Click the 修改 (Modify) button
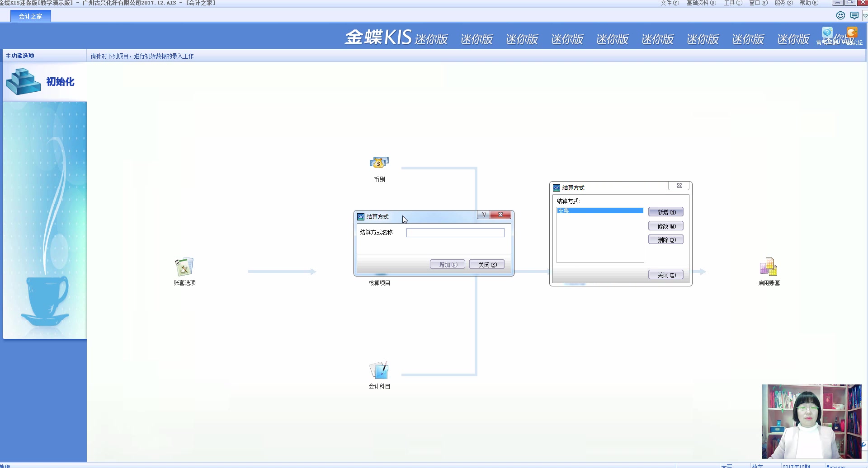The width and height of the screenshot is (868, 468). pos(666,225)
